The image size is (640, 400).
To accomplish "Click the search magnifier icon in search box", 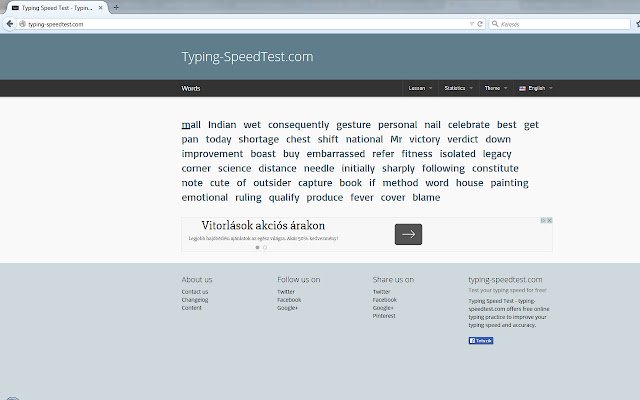I will tap(495, 24).
